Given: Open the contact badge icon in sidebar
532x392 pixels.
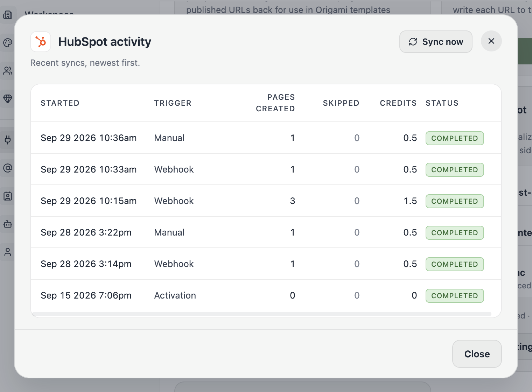Looking at the screenshot, I should [8, 196].
